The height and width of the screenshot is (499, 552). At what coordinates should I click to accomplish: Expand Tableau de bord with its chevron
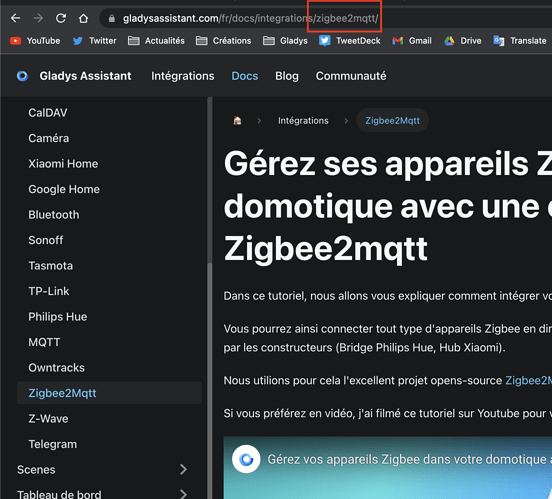pyautogui.click(x=183, y=494)
